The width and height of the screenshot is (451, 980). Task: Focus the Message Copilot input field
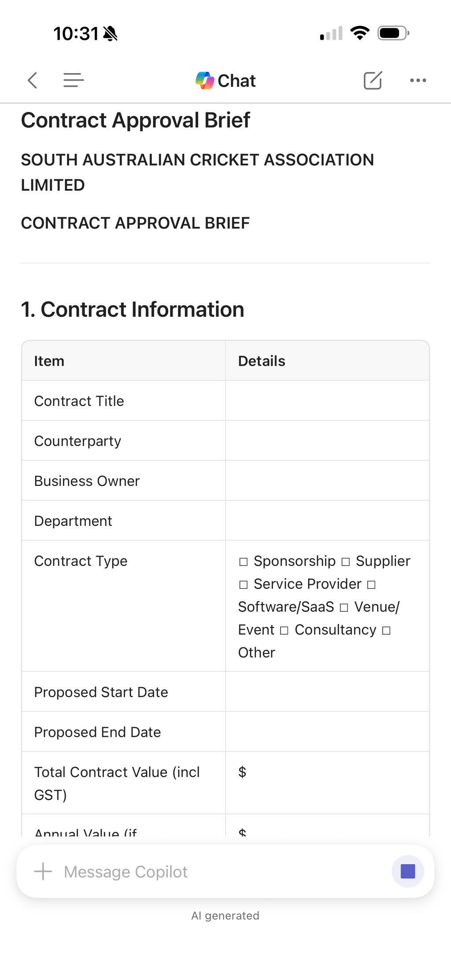[220, 872]
